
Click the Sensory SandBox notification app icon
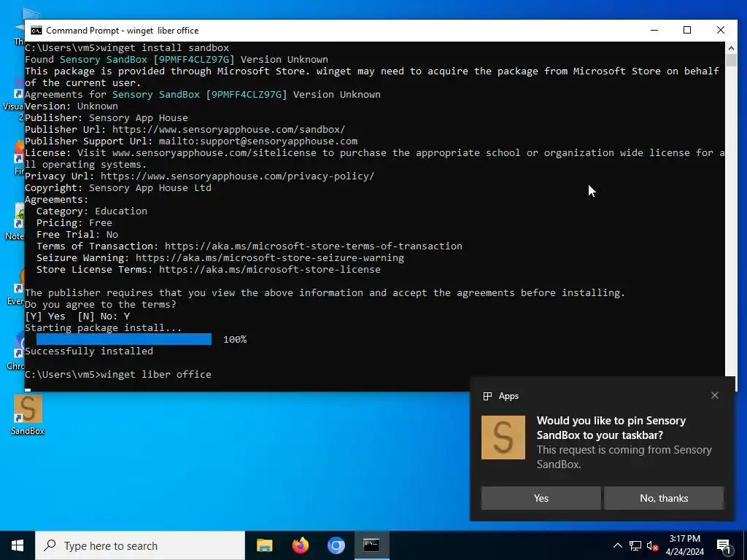[x=503, y=437]
